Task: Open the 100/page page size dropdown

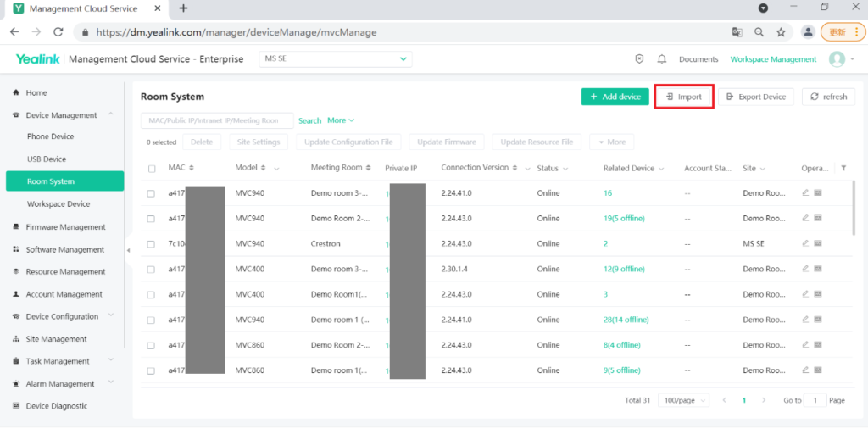Action: [685, 400]
